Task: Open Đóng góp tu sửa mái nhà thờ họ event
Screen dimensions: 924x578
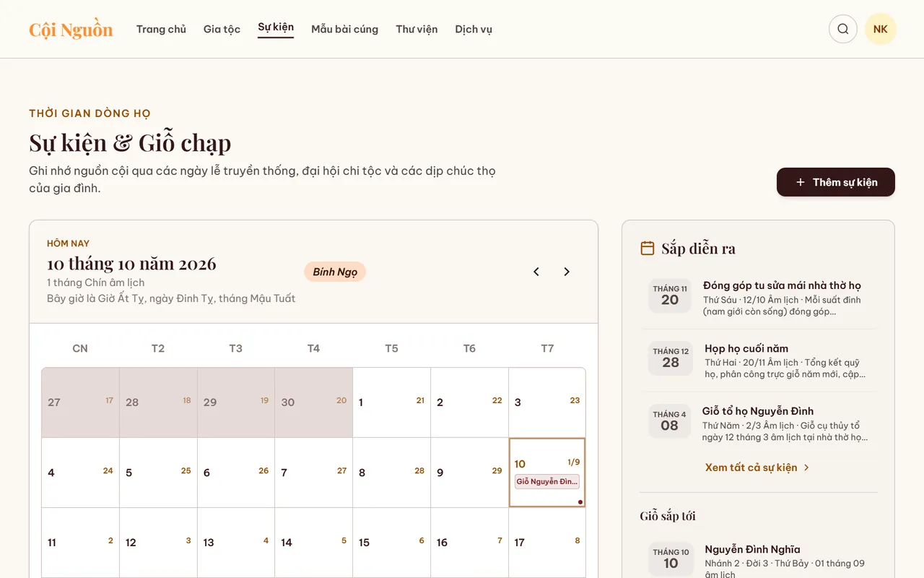Action: (759, 298)
